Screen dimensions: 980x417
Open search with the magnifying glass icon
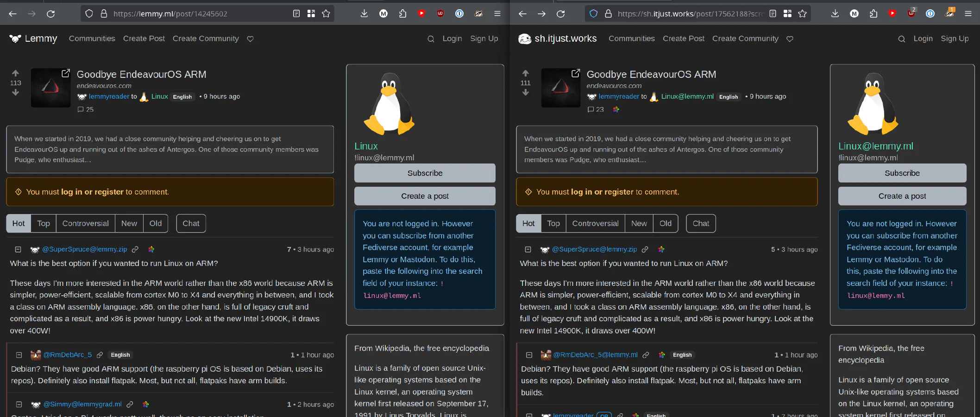click(x=431, y=38)
